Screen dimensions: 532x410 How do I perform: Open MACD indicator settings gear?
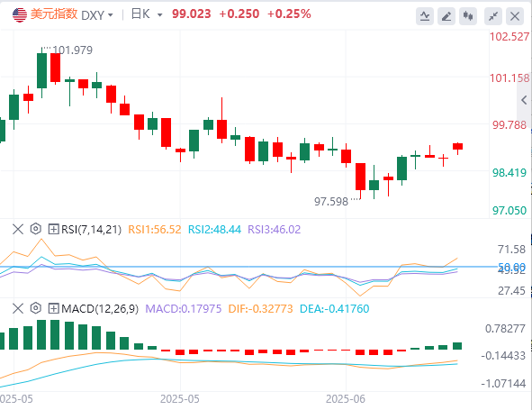click(x=36, y=308)
